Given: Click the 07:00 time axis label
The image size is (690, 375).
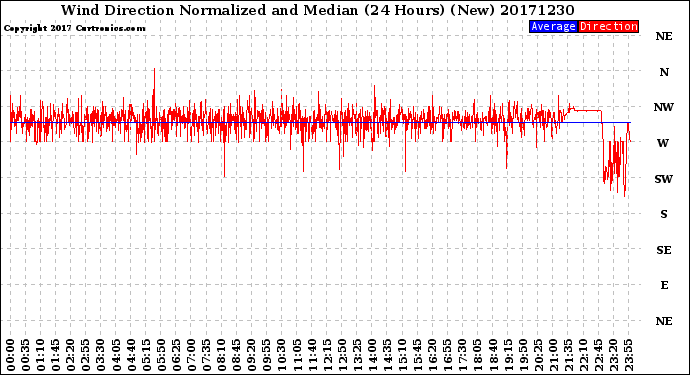Looking at the screenshot, I should click(191, 355).
